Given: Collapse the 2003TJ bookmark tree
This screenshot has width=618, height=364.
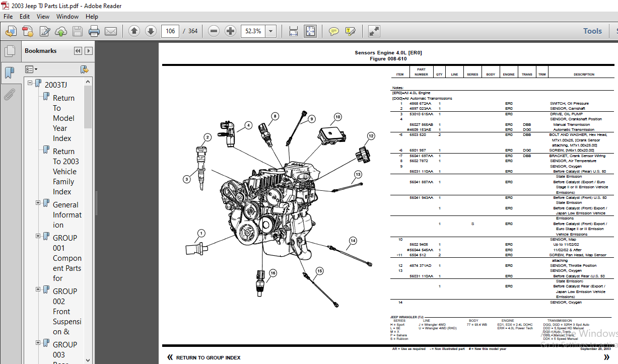Looking at the screenshot, I should pyautogui.click(x=30, y=83).
